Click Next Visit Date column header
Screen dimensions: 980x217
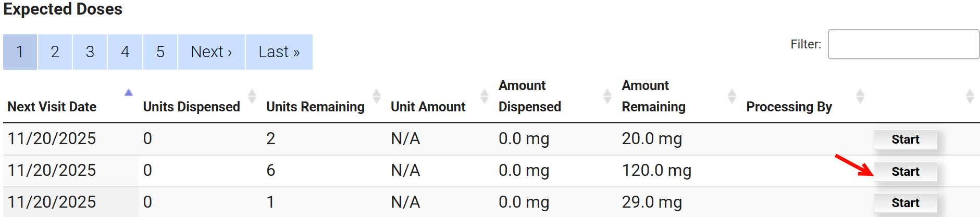pyautogui.click(x=52, y=107)
